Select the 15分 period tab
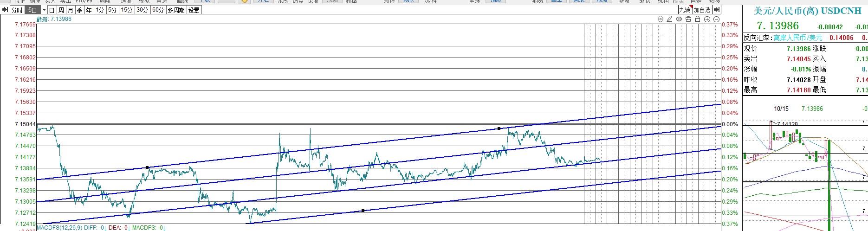Image resolution: width=868 pixels, height=231 pixels. click(127, 10)
